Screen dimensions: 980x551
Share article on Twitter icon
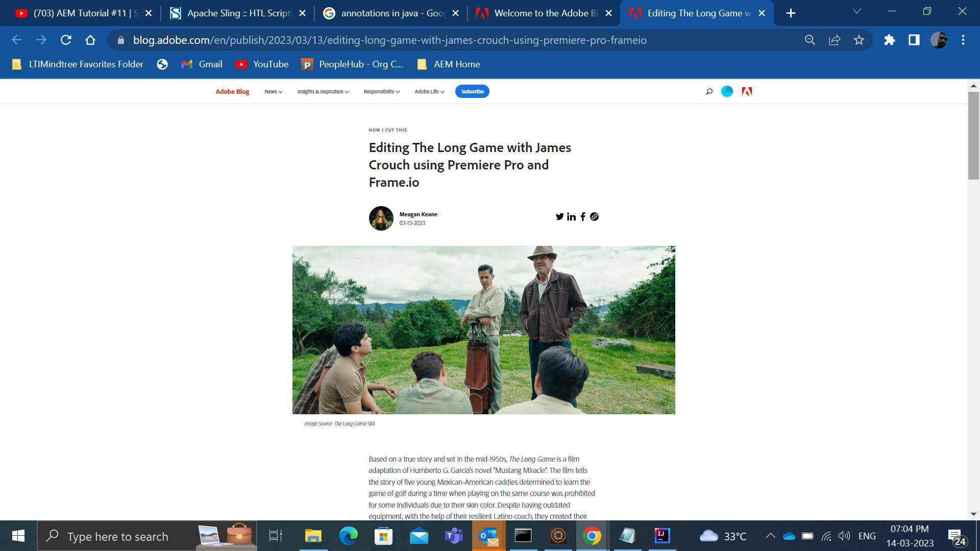click(559, 217)
